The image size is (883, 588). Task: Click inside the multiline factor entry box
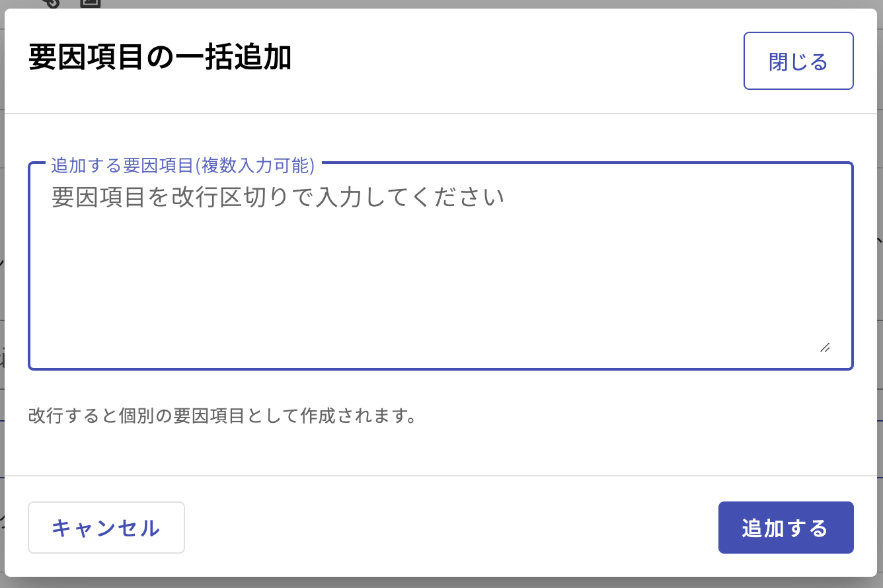coord(441,264)
